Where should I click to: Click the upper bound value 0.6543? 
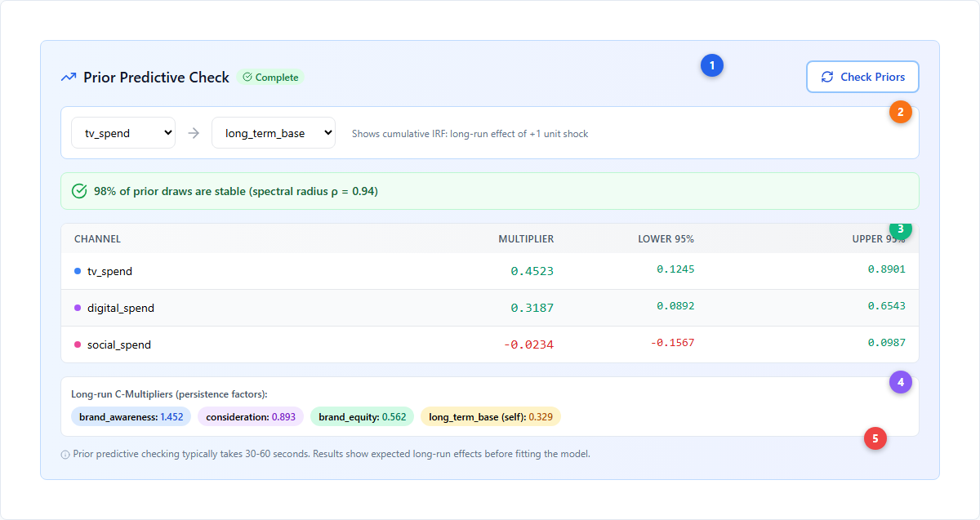887,305
